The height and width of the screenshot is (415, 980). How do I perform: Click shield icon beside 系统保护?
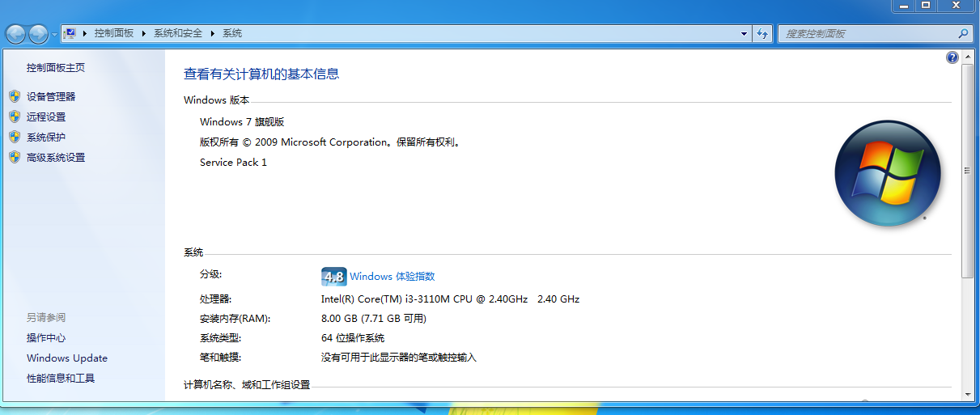(15, 137)
